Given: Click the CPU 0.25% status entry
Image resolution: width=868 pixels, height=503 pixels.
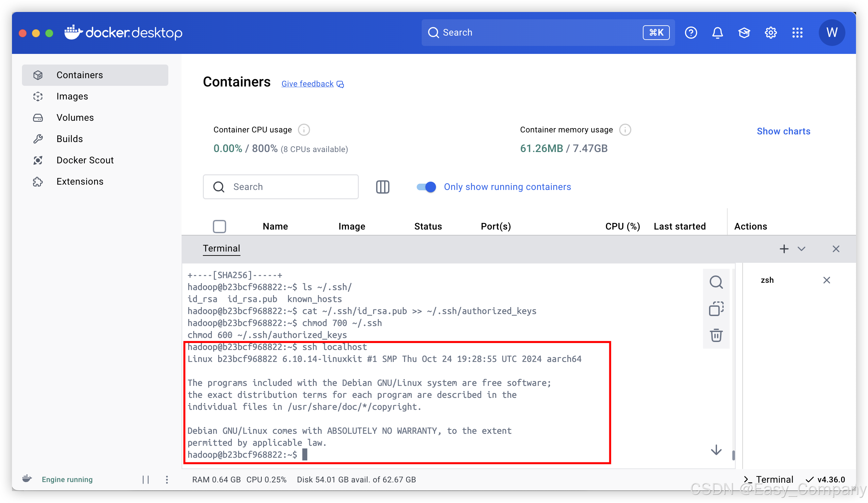Looking at the screenshot, I should click(266, 480).
